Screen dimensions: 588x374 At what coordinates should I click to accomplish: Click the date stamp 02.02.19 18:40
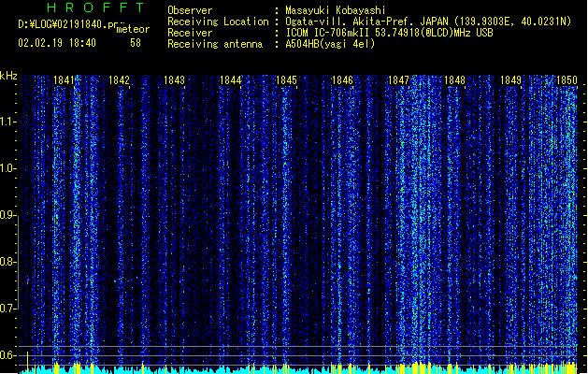pos(57,43)
